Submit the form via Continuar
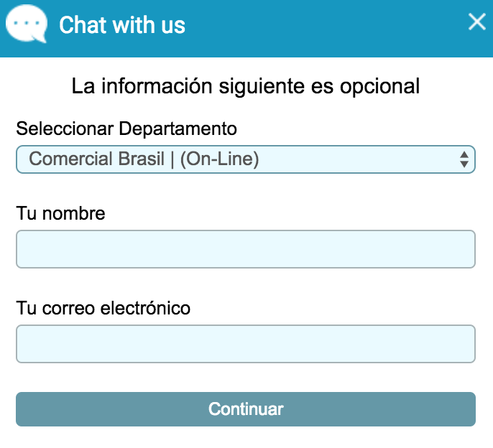 [246, 409]
